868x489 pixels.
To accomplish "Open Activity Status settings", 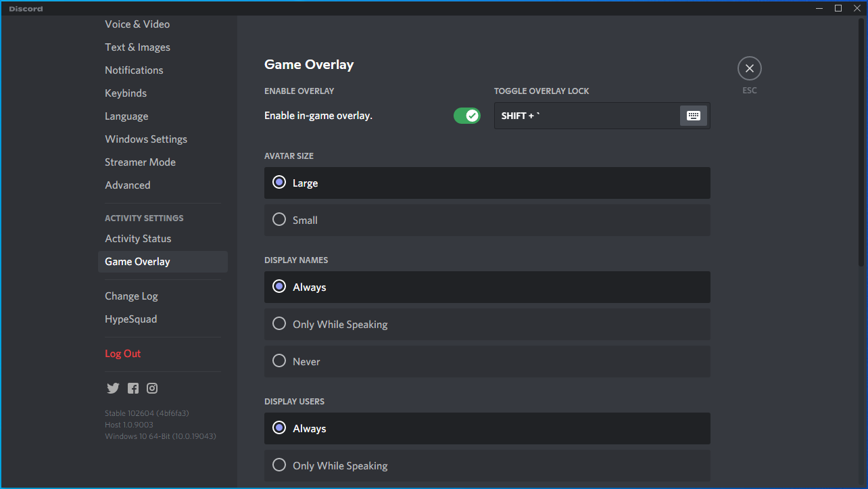I will [138, 239].
